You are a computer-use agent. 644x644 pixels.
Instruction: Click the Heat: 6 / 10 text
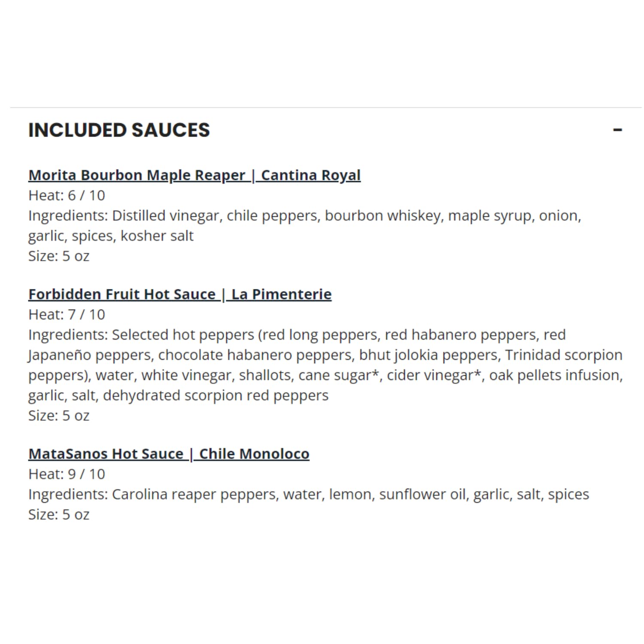point(67,195)
